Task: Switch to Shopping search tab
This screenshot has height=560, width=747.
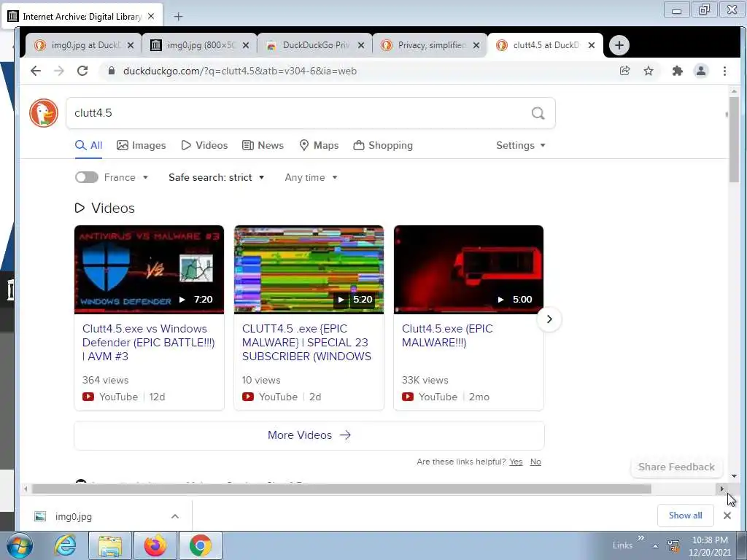Action: coord(383,145)
